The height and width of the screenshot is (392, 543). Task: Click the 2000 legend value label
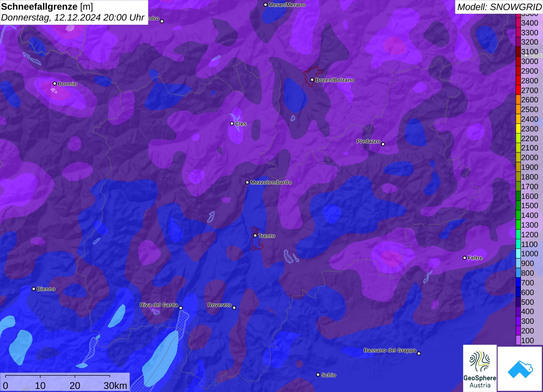tap(530, 157)
